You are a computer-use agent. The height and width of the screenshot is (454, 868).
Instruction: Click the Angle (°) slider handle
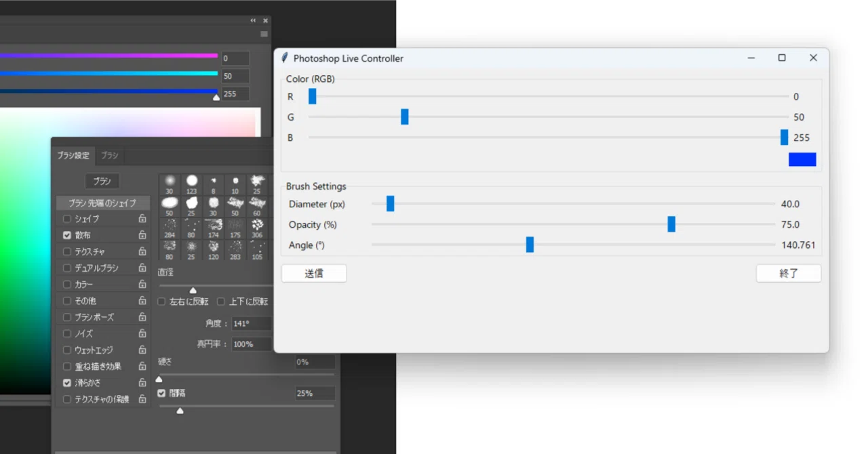click(x=530, y=245)
